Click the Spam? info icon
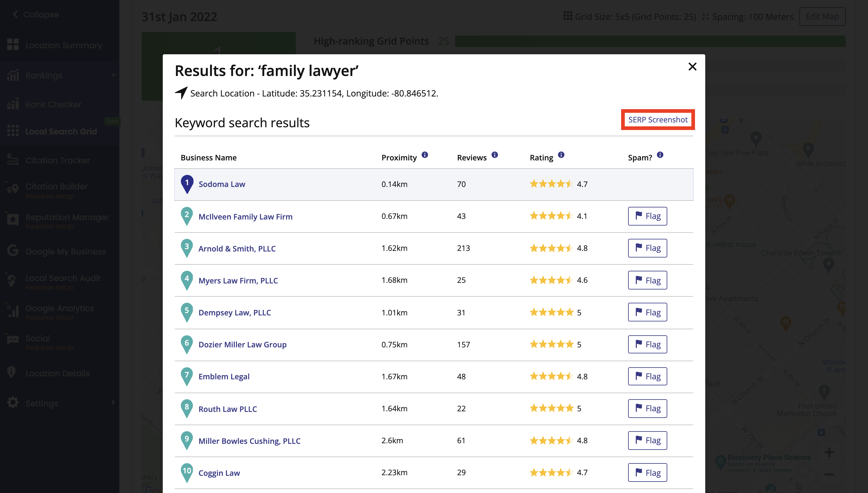Viewport: 868px width, 493px height. (x=660, y=155)
